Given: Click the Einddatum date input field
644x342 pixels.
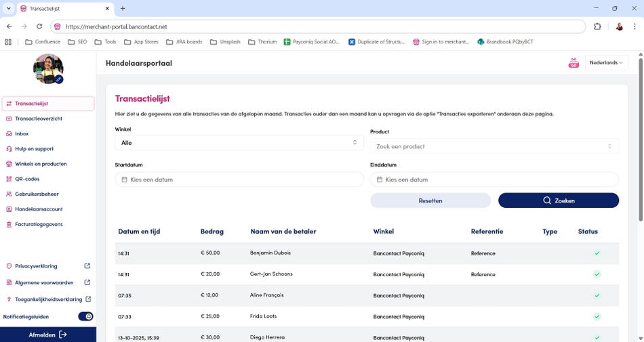Looking at the screenshot, I should pos(494,180).
